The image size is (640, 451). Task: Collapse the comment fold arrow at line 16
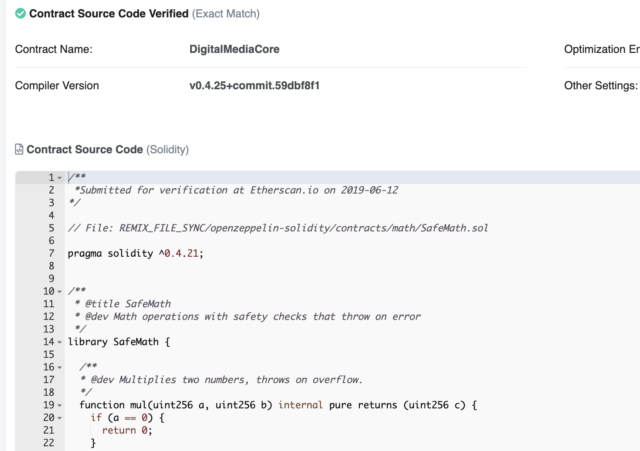(x=60, y=367)
